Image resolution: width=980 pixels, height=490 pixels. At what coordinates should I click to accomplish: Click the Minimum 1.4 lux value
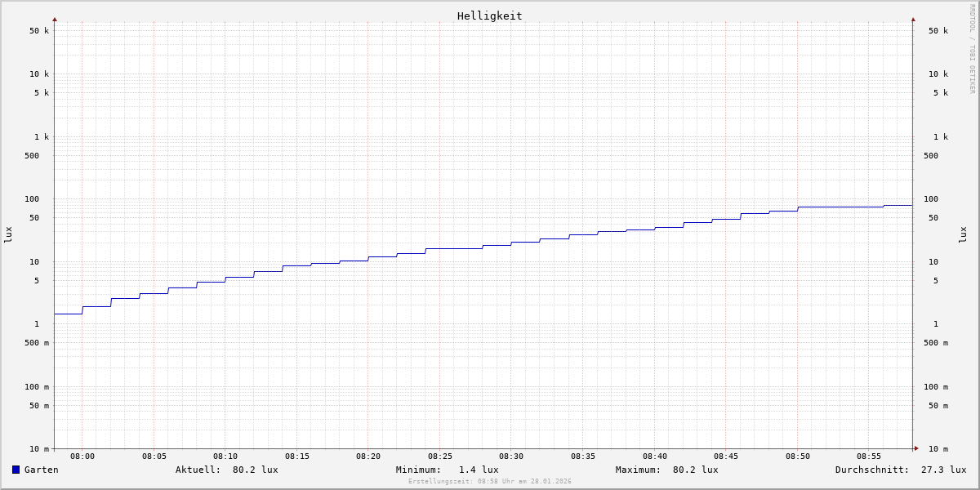click(478, 470)
